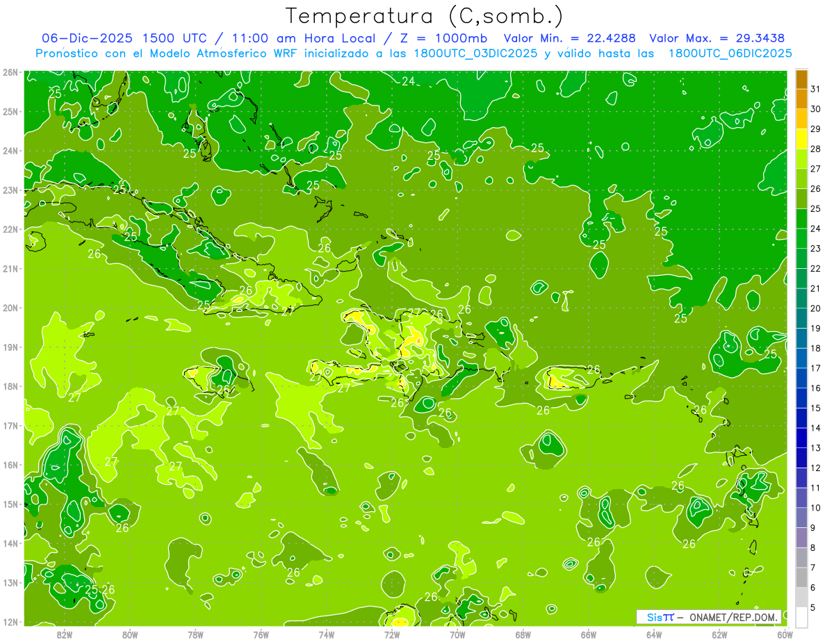Click the "12N" latitude axis label
This screenshot has width=834, height=644.
point(10,622)
